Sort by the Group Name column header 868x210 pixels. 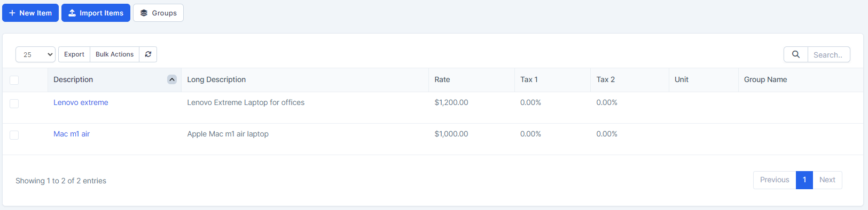765,79
